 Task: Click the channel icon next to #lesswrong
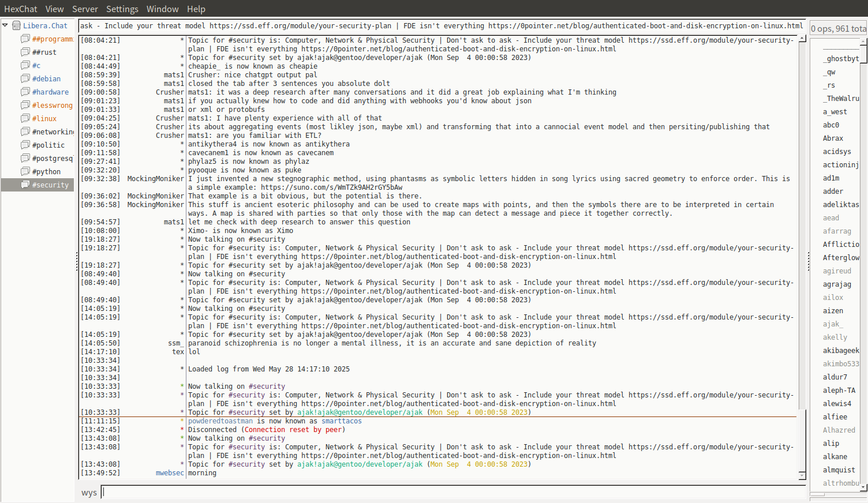click(25, 105)
